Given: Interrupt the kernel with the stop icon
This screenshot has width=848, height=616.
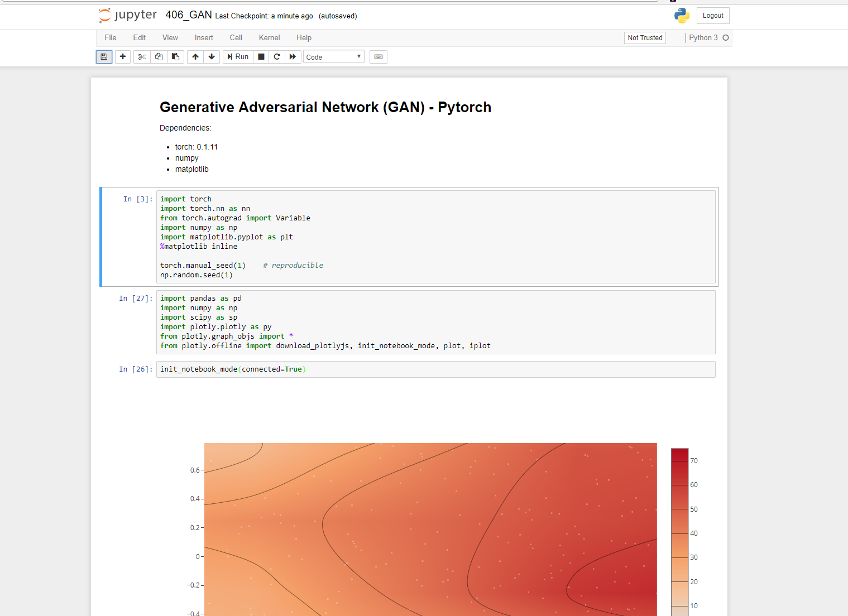Looking at the screenshot, I should coord(261,56).
